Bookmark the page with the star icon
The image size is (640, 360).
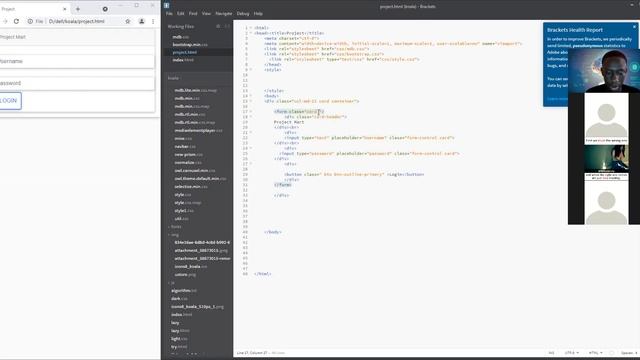point(128,21)
